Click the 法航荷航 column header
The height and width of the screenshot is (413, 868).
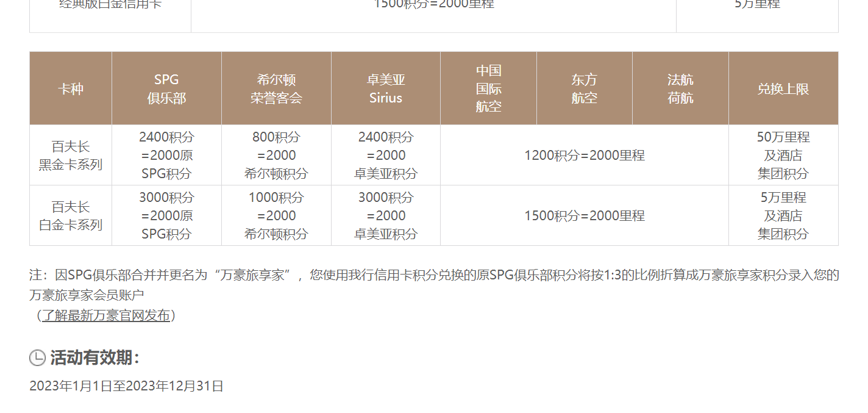pos(680,88)
